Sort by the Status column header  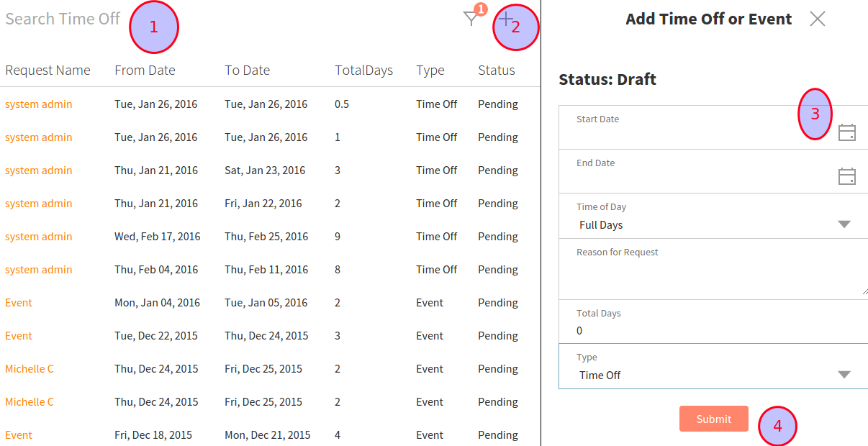(497, 70)
